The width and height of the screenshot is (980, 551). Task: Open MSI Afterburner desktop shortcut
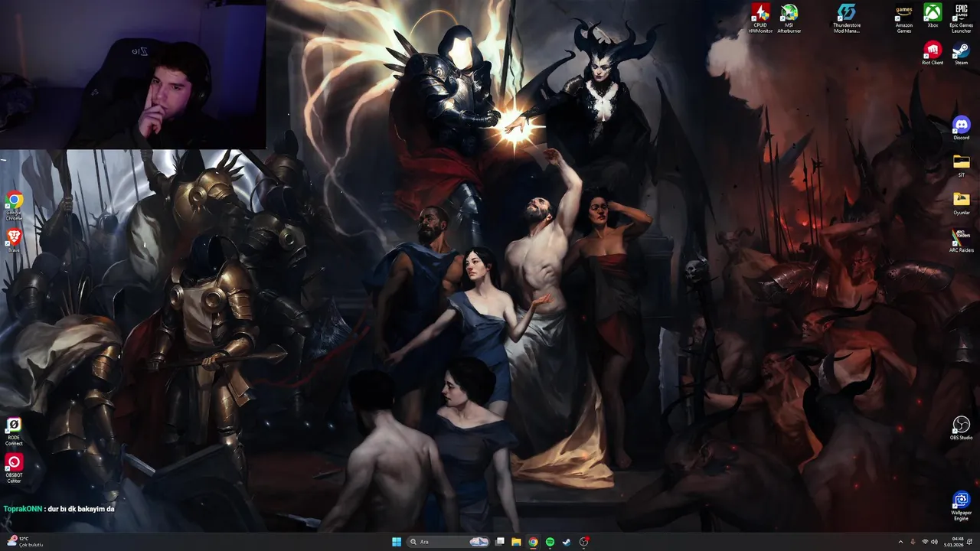pos(789,18)
